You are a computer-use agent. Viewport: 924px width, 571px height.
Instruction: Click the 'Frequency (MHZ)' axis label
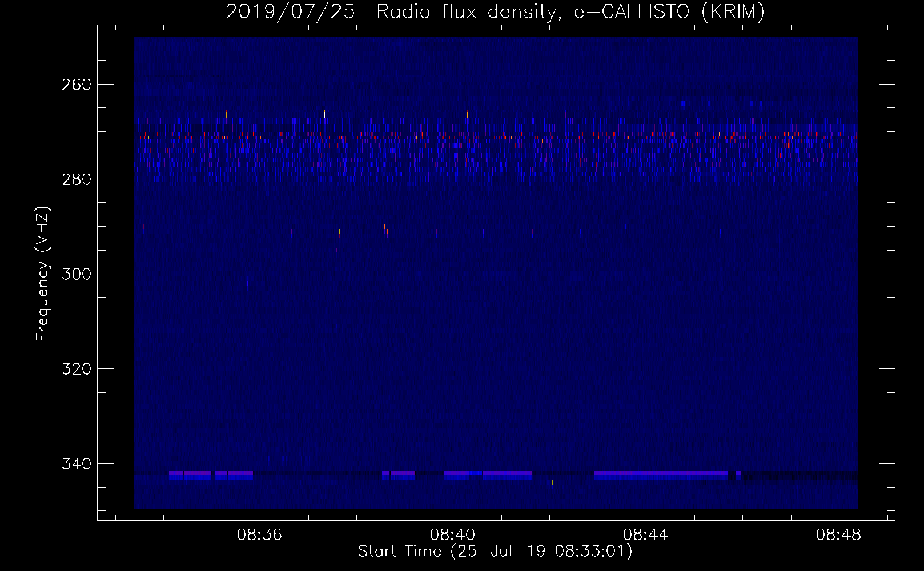click(43, 274)
